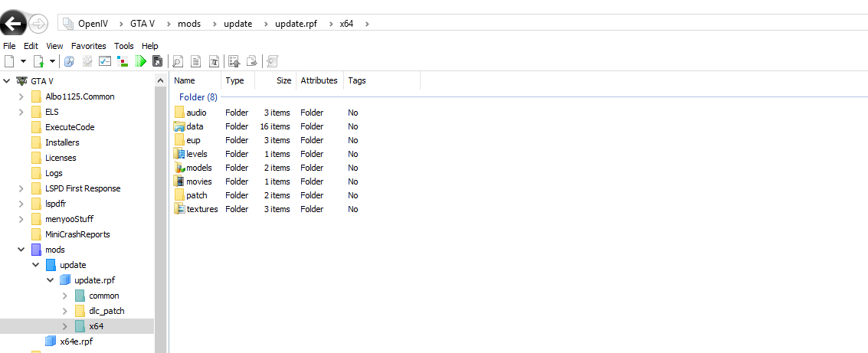Open the File menu

tap(9, 46)
